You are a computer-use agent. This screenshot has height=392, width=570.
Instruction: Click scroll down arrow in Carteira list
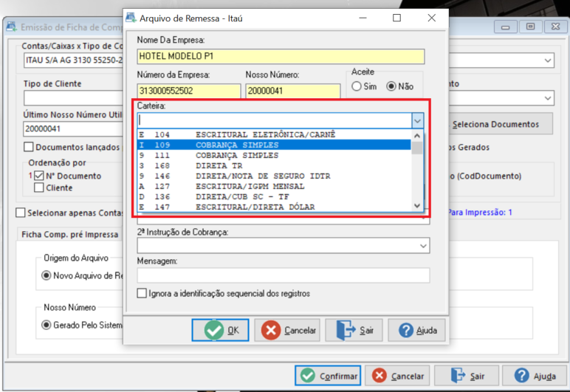coord(417,206)
